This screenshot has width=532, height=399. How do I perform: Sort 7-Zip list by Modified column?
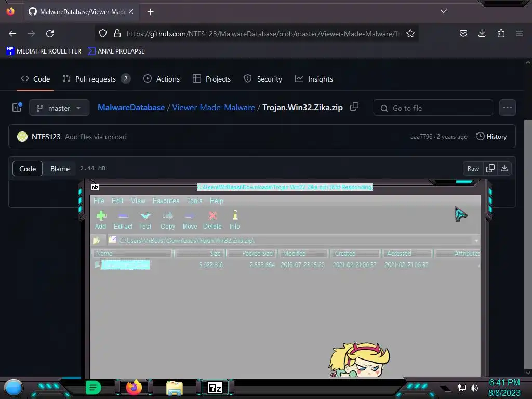[303, 254]
